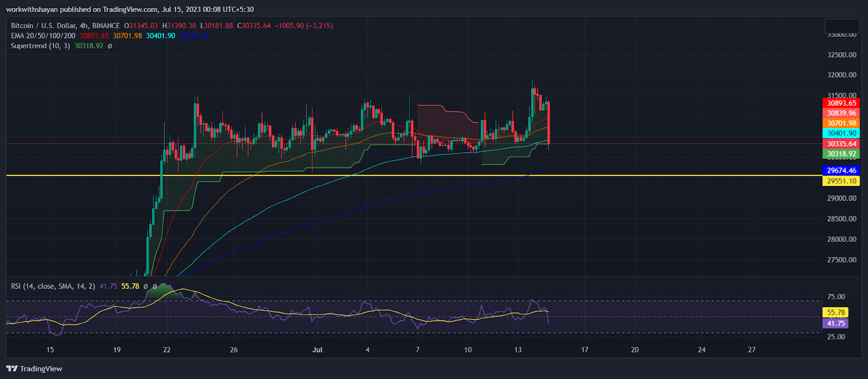868x379 pixels.
Task: Click the null symbol beside Supertrend value
Action: (x=110, y=46)
